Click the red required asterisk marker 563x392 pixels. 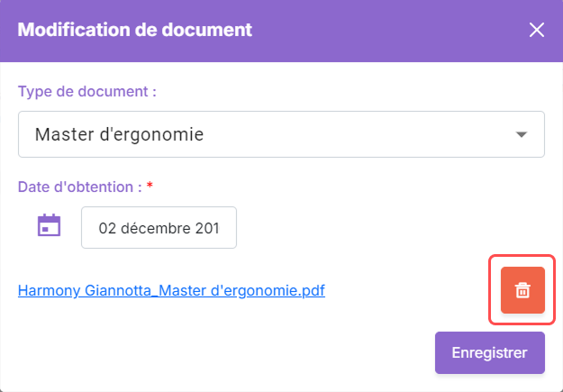tap(150, 186)
